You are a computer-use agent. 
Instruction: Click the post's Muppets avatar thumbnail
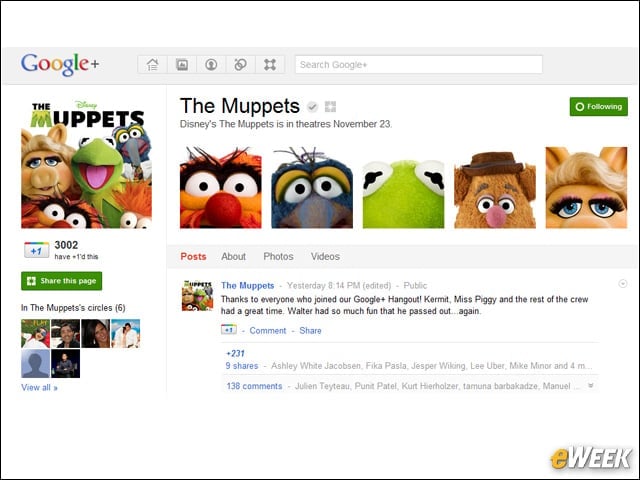(x=198, y=296)
